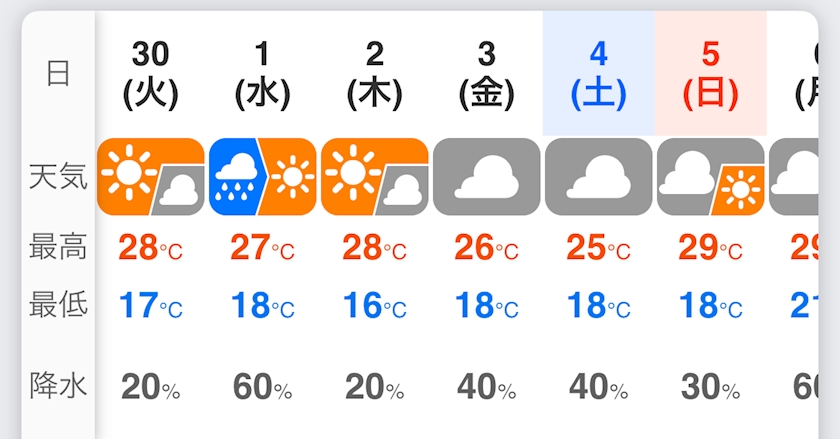Click partially visible weather icon at far right
The image size is (840, 439).
pyautogui.click(x=794, y=177)
